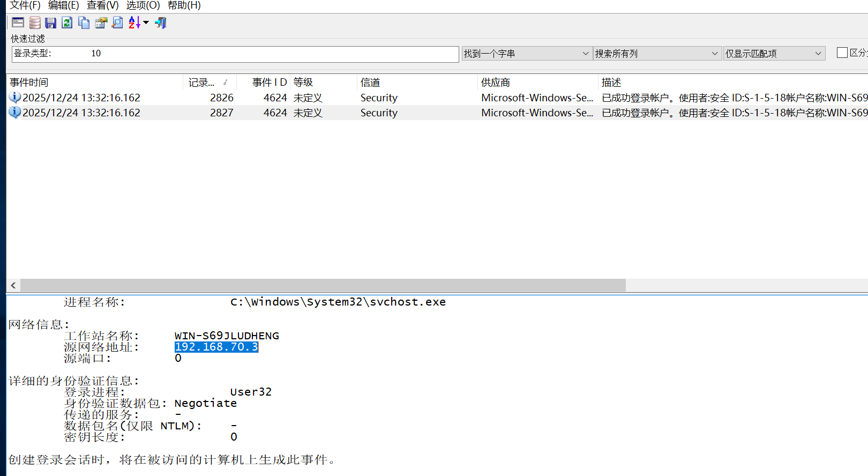This screenshot has width=868, height=476.
Task: Click the horizontal scrollbar thumb
Action: pyautogui.click(x=323, y=285)
